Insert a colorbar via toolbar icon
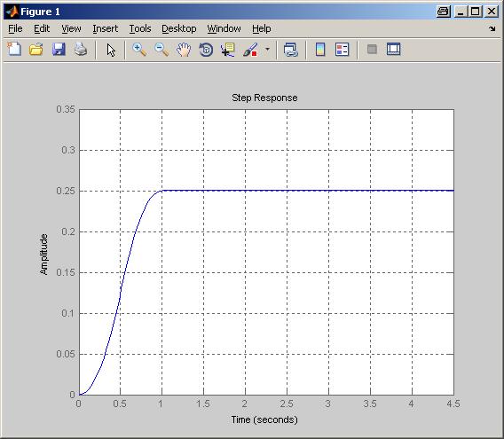The image size is (504, 439). [x=320, y=50]
